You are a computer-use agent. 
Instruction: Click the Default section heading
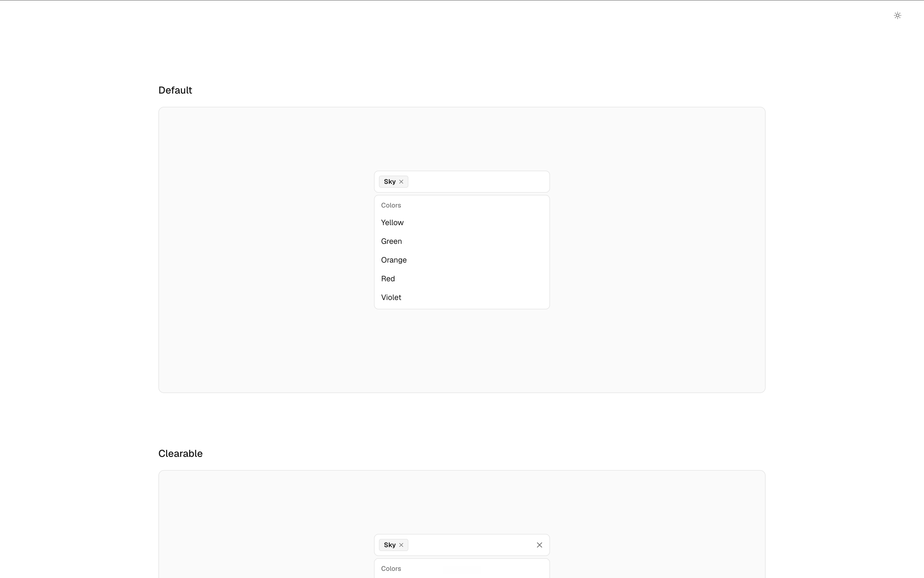pyautogui.click(x=175, y=90)
